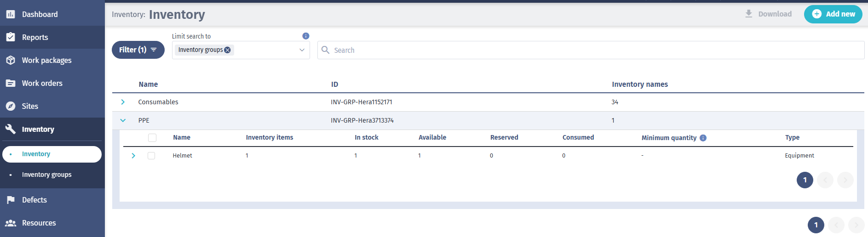
Task: Click the Defects flag icon
Action: [x=11, y=200]
